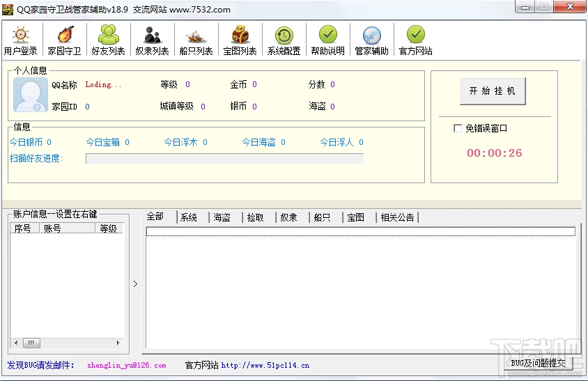Switch to the 拾取 log tab
The height and width of the screenshot is (381, 588).
256,217
